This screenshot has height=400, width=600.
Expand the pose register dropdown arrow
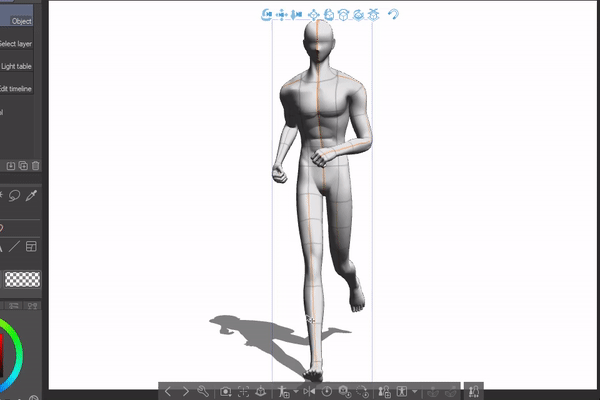pos(295,391)
